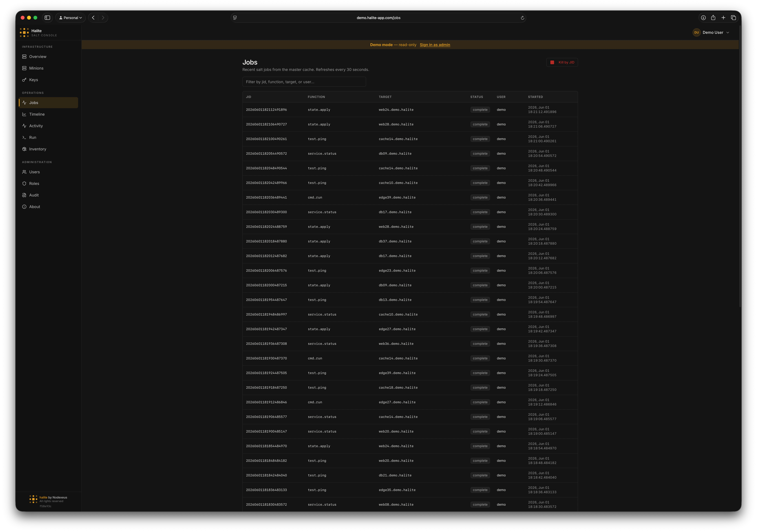Click target db37.demo.halite
Viewport: 757px width, 532px height.
pyautogui.click(x=395, y=241)
